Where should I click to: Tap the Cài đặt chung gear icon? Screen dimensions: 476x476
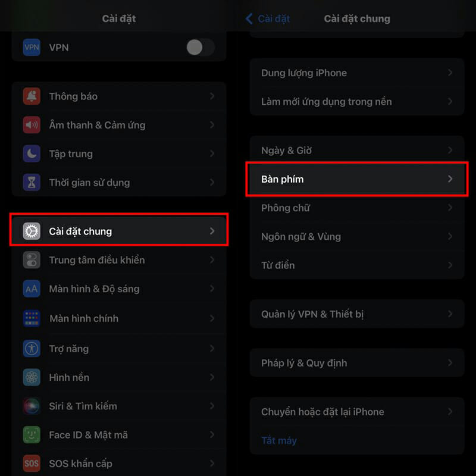[32, 231]
